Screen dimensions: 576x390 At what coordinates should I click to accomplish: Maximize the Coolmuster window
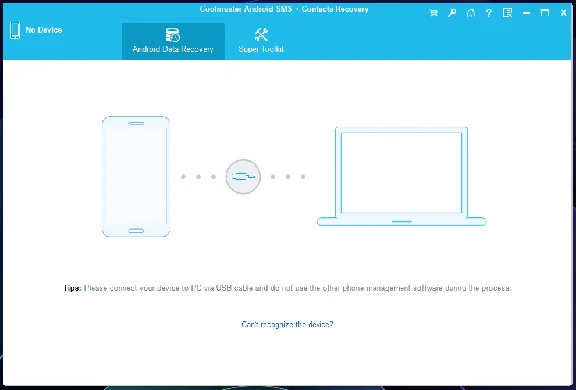(x=545, y=13)
